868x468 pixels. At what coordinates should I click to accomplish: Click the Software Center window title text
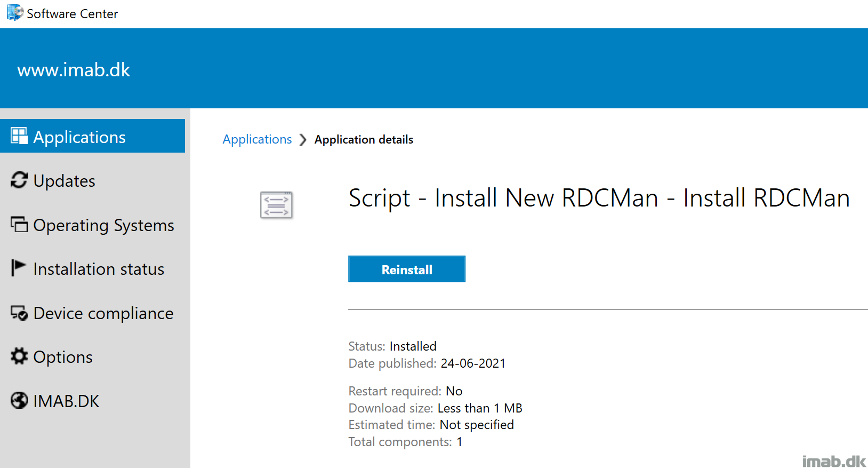point(72,13)
